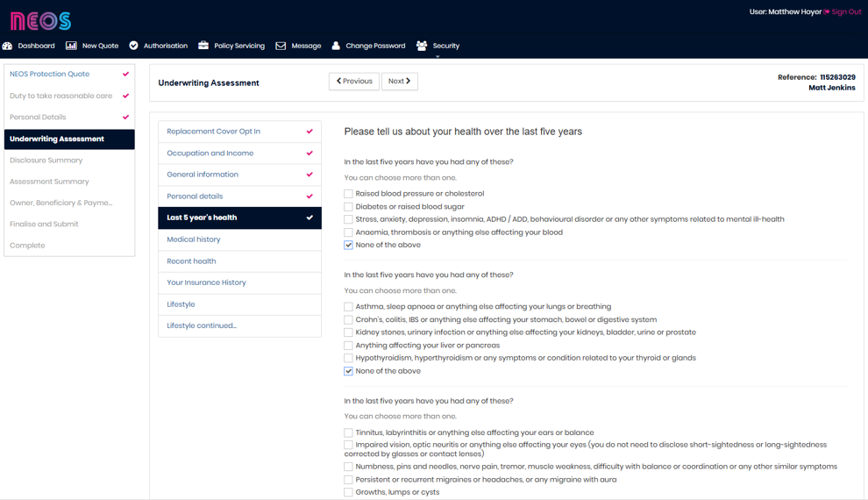Screen dimensions: 868x500
Task: Click the Message envelope icon
Action: point(281,46)
